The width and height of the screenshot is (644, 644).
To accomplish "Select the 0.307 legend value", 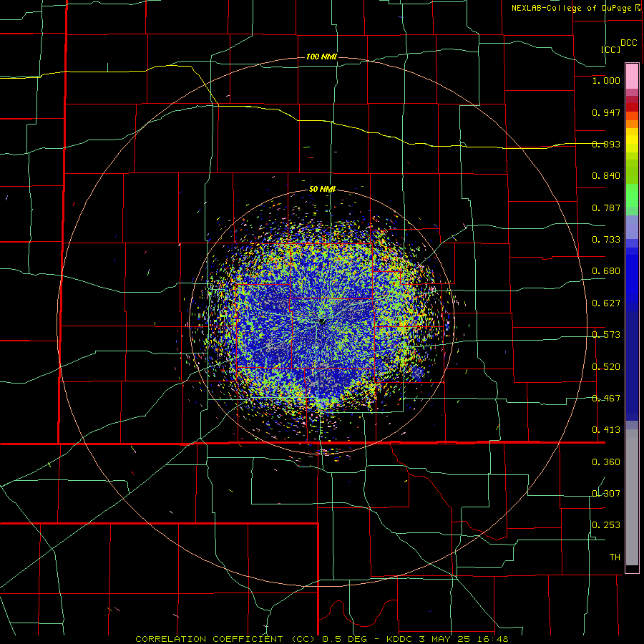I will 606,493.
